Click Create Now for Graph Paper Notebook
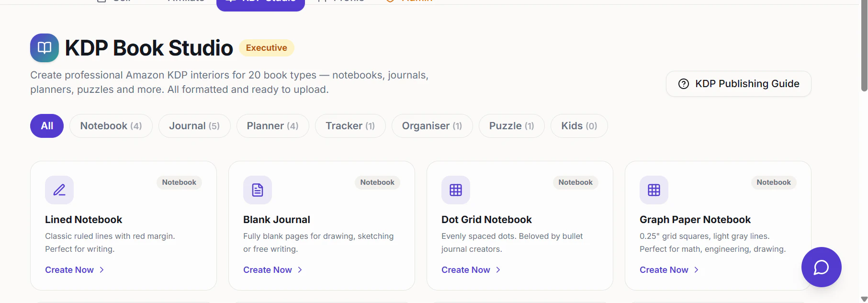Viewport: 868px width, 303px height. pos(669,270)
